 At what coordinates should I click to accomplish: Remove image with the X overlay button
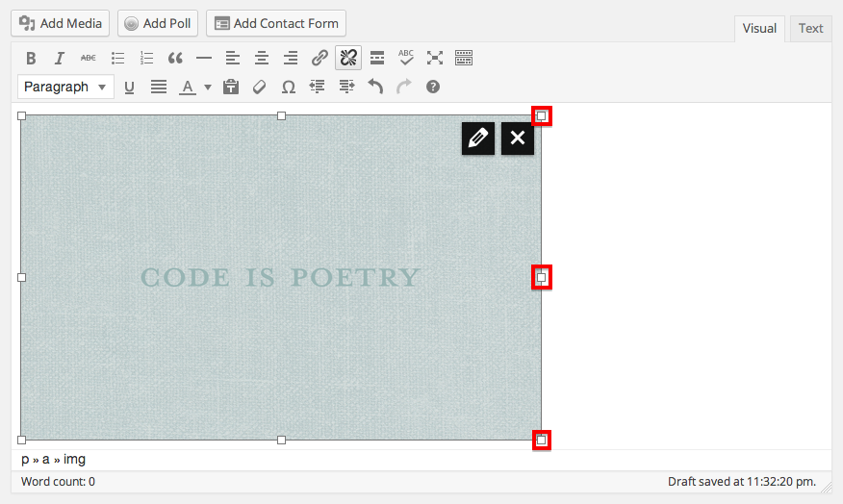pyautogui.click(x=518, y=139)
